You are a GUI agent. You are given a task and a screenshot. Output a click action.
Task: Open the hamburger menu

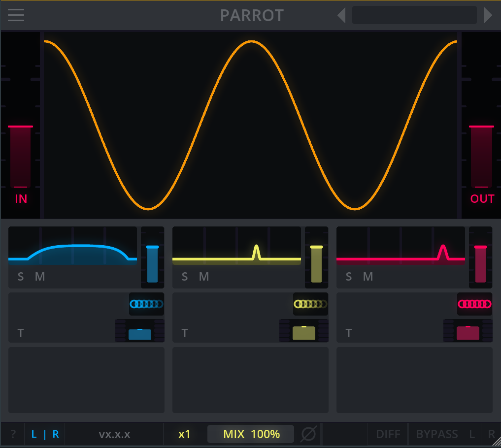pyautogui.click(x=16, y=15)
